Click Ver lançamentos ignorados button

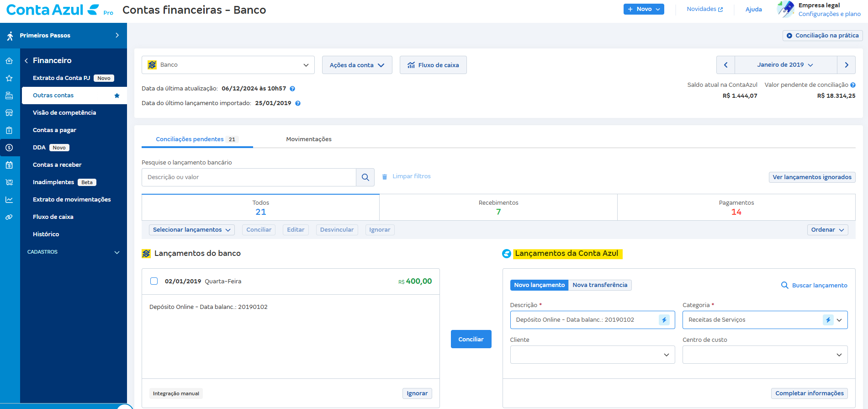click(x=812, y=177)
